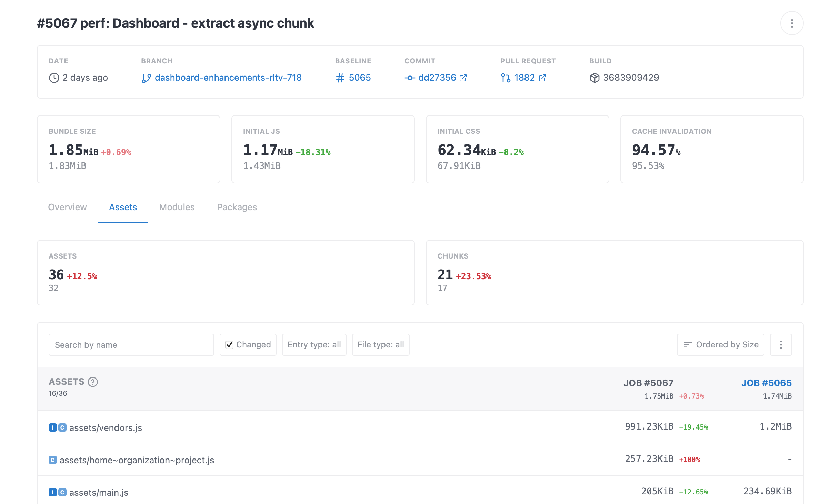This screenshot has height=504, width=840.
Task: Click the chunk badge on home~organization~project.js
Action: 52,460
